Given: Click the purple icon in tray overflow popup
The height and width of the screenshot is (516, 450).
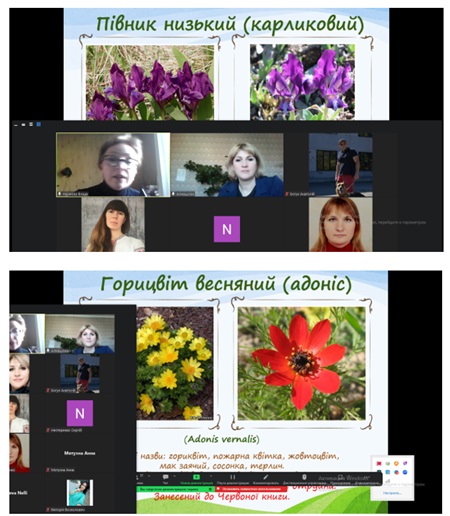Looking at the screenshot, I should [x=405, y=463].
